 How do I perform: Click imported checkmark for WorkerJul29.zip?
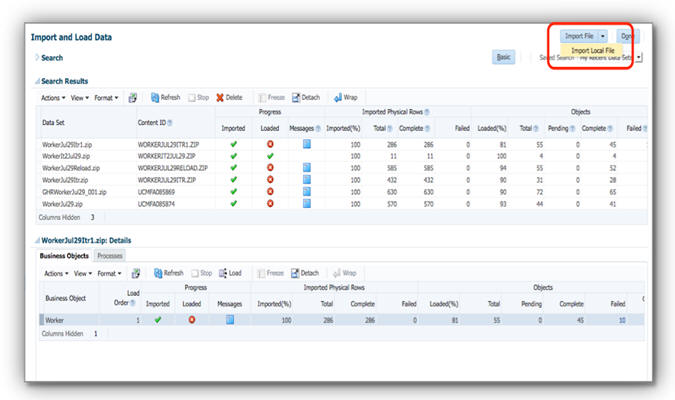(233, 203)
